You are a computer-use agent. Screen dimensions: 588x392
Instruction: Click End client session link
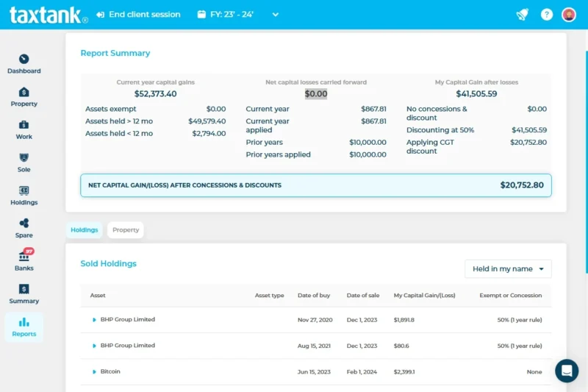click(x=144, y=15)
